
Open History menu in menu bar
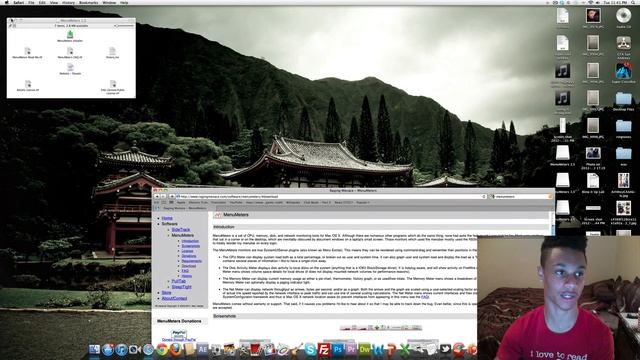pyautogui.click(x=68, y=2)
